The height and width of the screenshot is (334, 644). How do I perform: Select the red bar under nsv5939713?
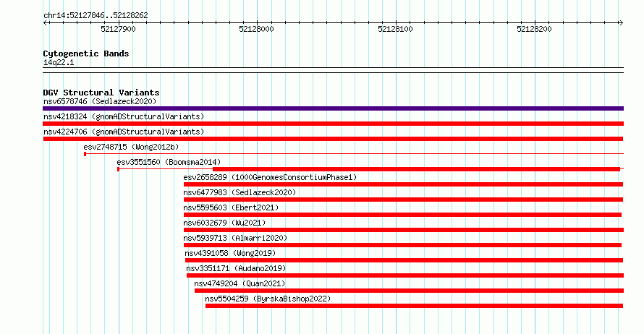pos(402,245)
